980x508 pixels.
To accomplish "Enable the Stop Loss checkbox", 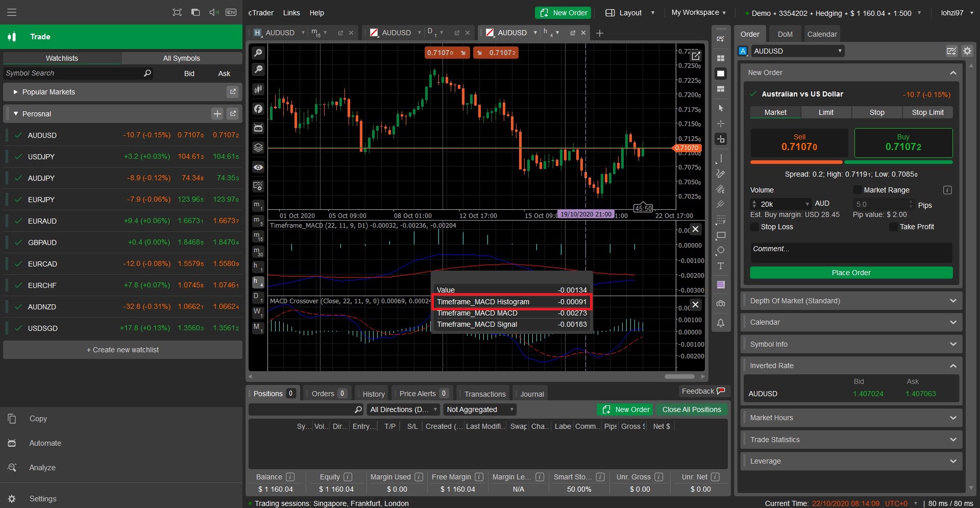I will click(x=754, y=227).
